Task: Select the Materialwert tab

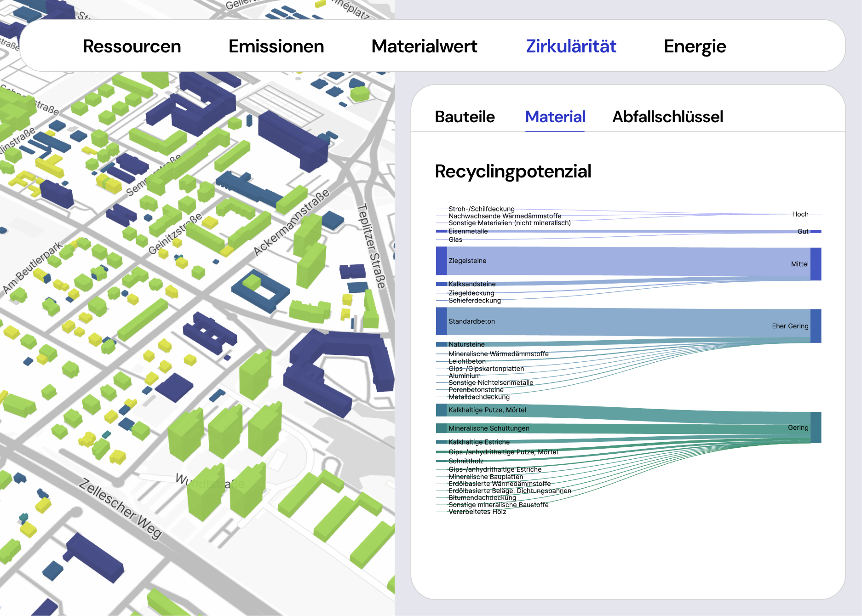Action: pyautogui.click(x=424, y=46)
